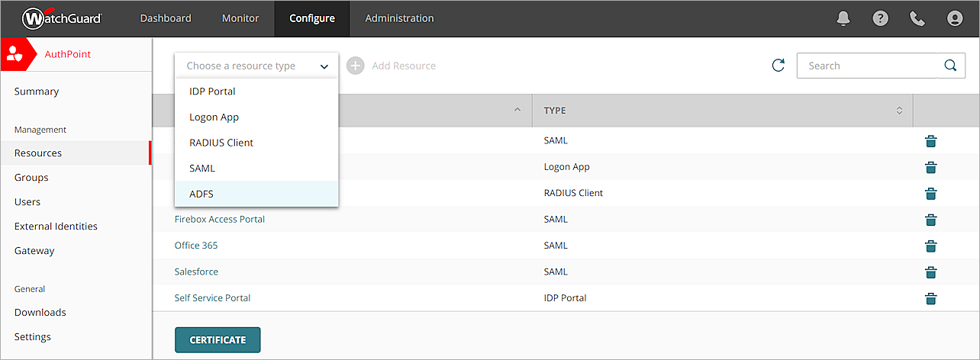980x360 pixels.
Task: Click the WatchGuard logo
Action: click(x=62, y=18)
